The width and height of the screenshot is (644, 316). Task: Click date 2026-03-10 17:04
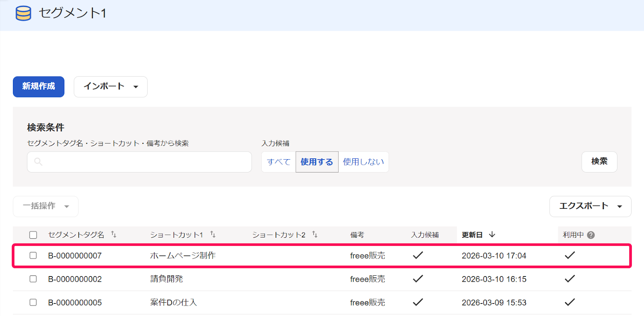pyautogui.click(x=494, y=256)
